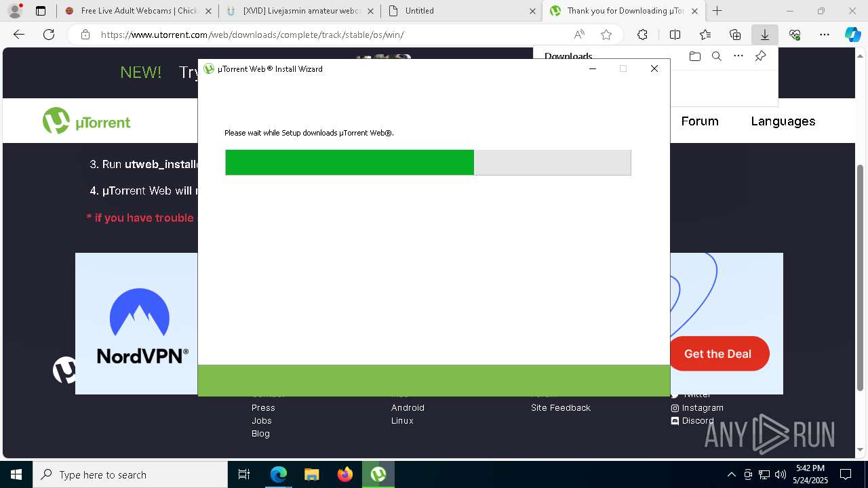Open the taskbar clock and date
Viewport: 868px width, 488px height.
pos(810,474)
